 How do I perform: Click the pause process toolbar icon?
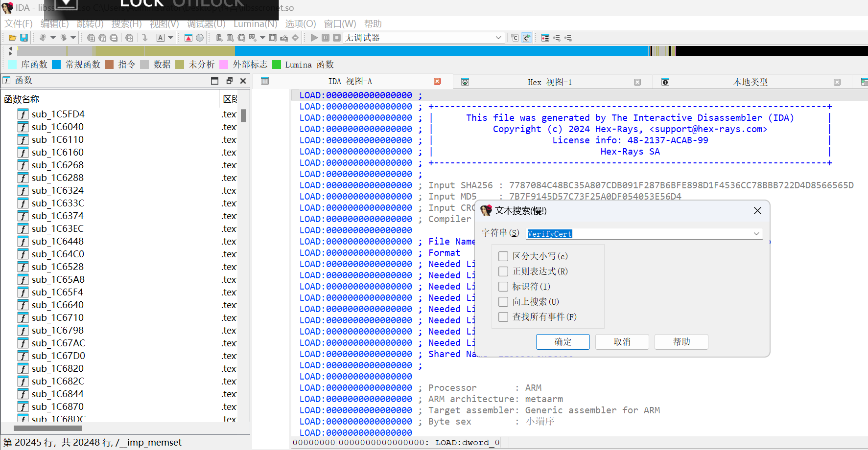point(326,38)
